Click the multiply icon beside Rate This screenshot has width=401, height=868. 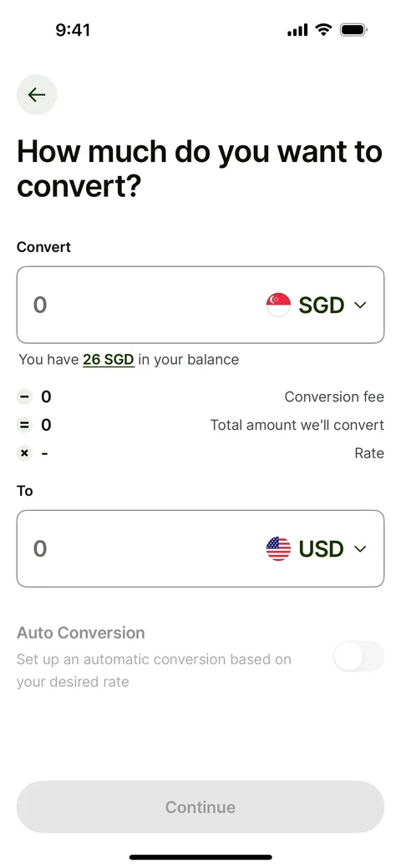(x=24, y=454)
